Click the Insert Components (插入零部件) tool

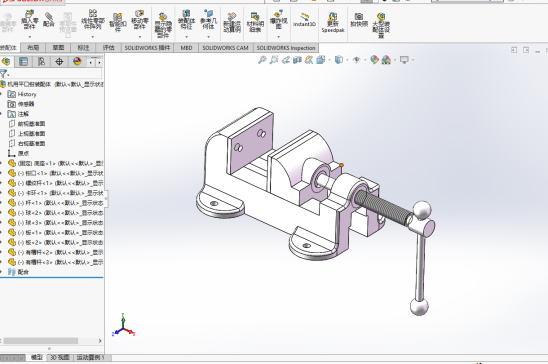pos(29,20)
